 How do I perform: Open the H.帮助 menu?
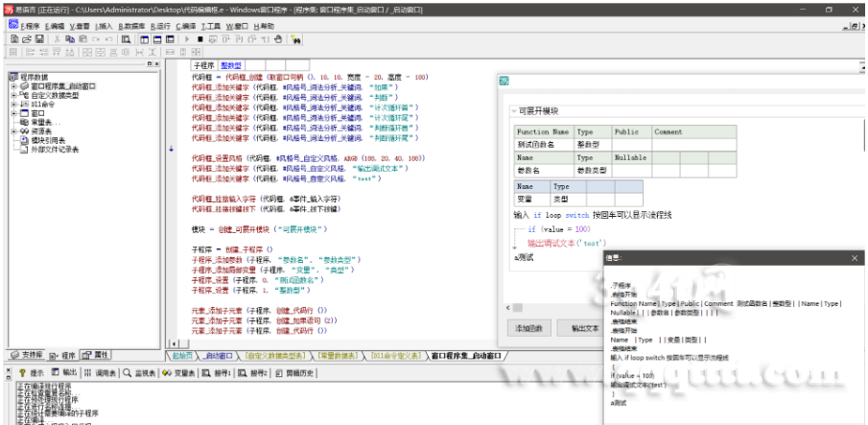coord(264,26)
